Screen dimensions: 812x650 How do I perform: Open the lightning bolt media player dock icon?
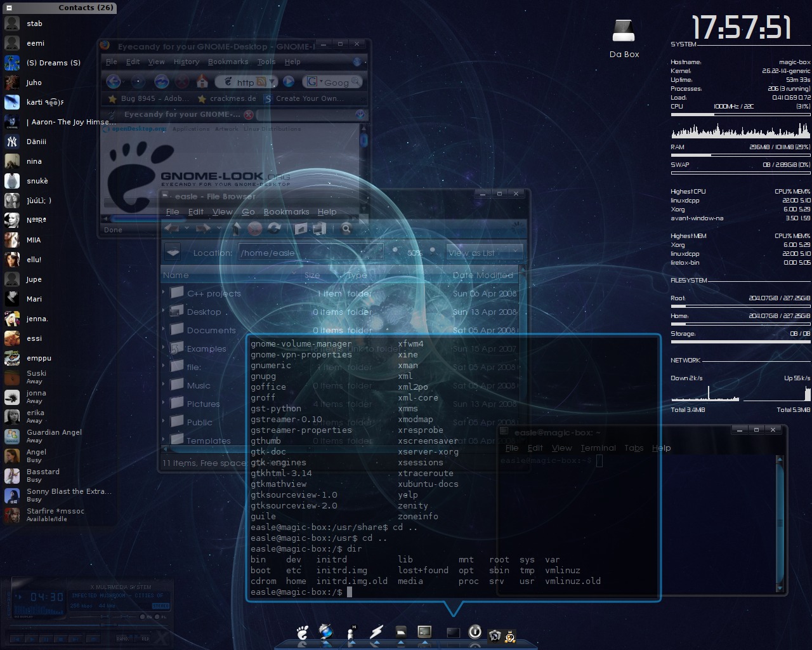(376, 632)
